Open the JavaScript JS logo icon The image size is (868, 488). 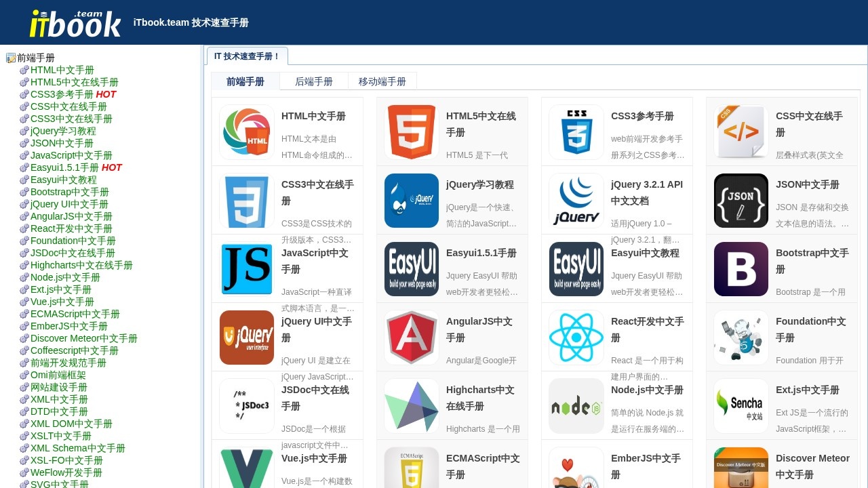coord(246,268)
